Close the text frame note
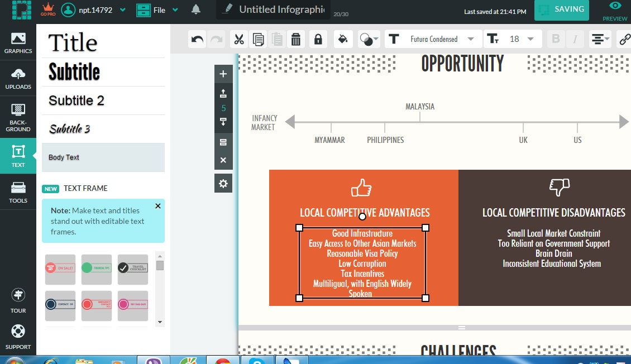 157,206
